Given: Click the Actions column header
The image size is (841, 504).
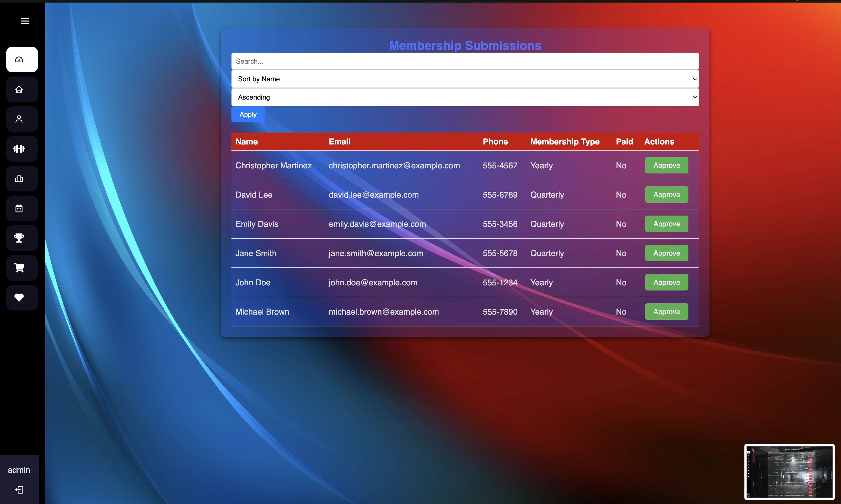Looking at the screenshot, I should tap(659, 142).
